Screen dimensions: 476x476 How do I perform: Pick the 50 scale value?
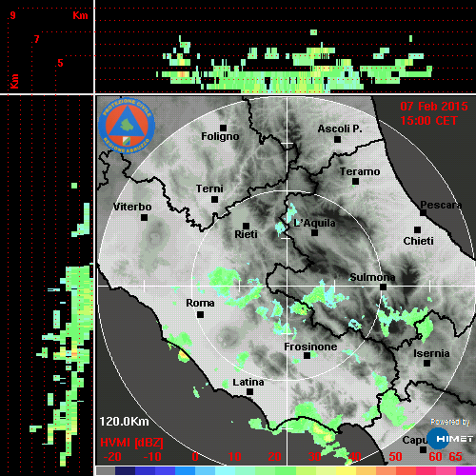[x=395, y=457]
